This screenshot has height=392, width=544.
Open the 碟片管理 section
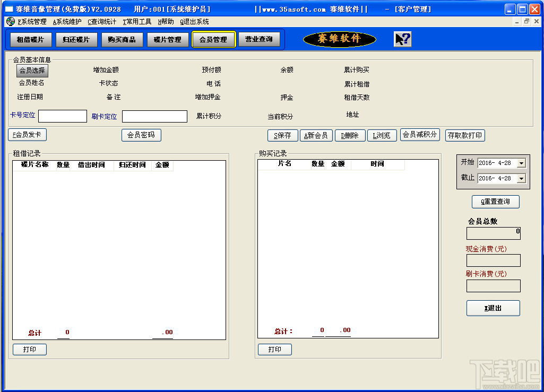[168, 40]
